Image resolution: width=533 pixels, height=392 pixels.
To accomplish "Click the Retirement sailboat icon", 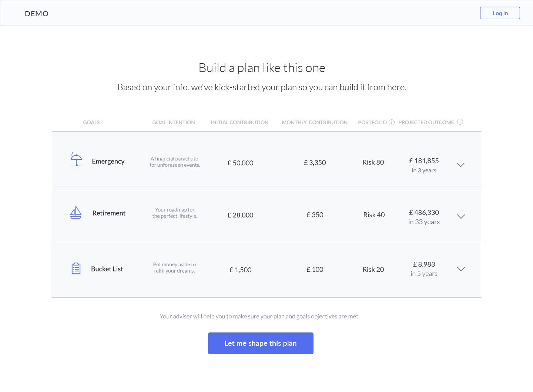I will 76,213.
